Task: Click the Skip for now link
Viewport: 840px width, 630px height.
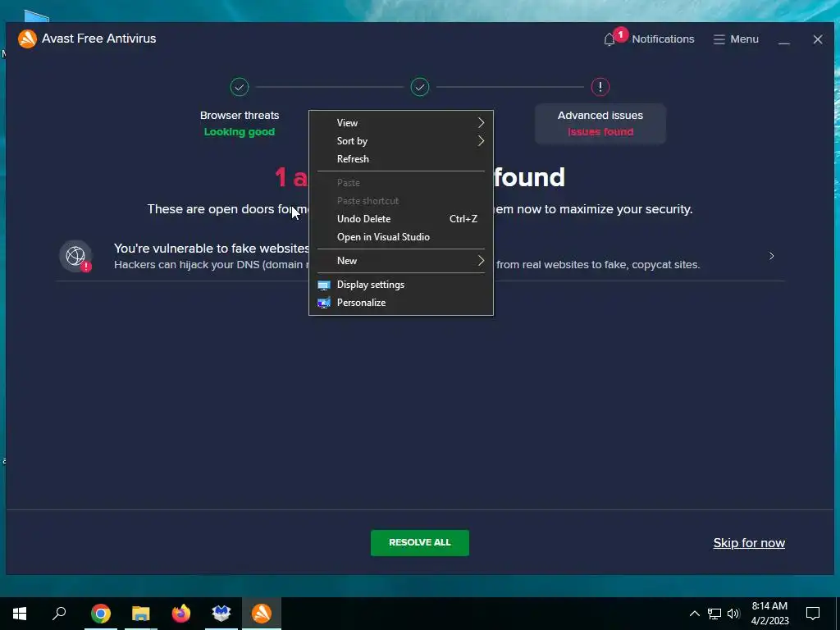Action: [749, 543]
